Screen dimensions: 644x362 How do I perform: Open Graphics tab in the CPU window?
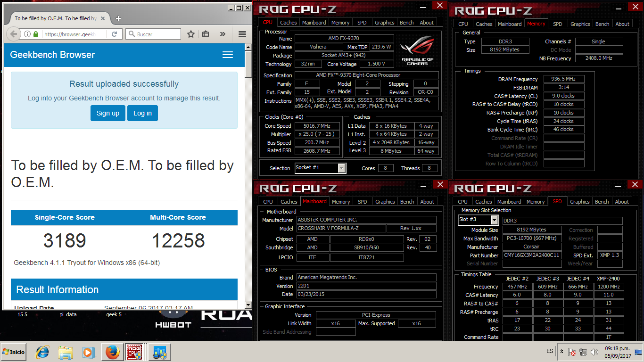[x=384, y=22]
